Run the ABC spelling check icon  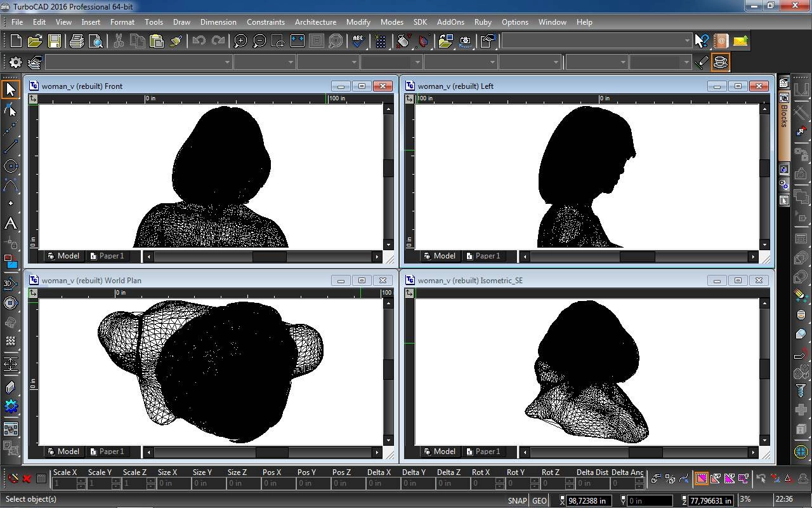click(x=358, y=41)
